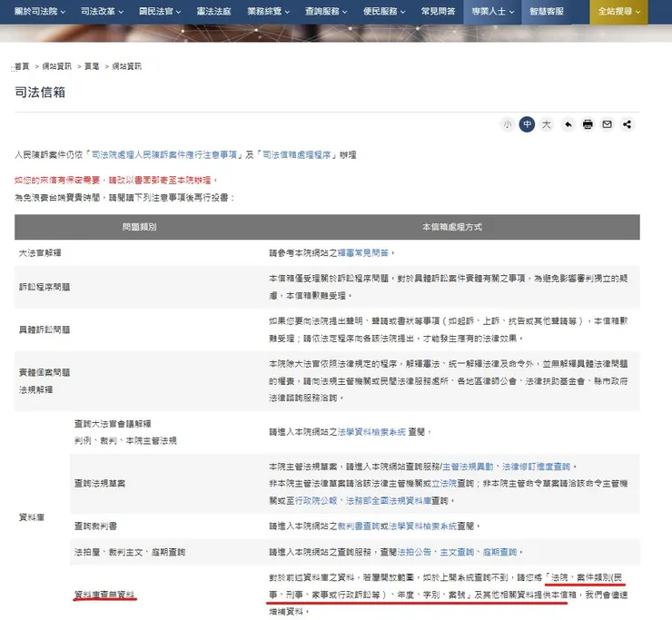The width and height of the screenshot is (672, 620).
Task: Open the 法律修訂進度查詢 link
Action: point(536,467)
